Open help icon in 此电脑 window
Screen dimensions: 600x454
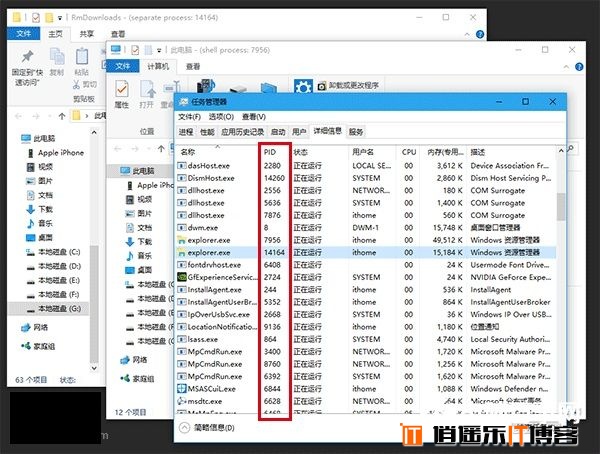[x=579, y=67]
